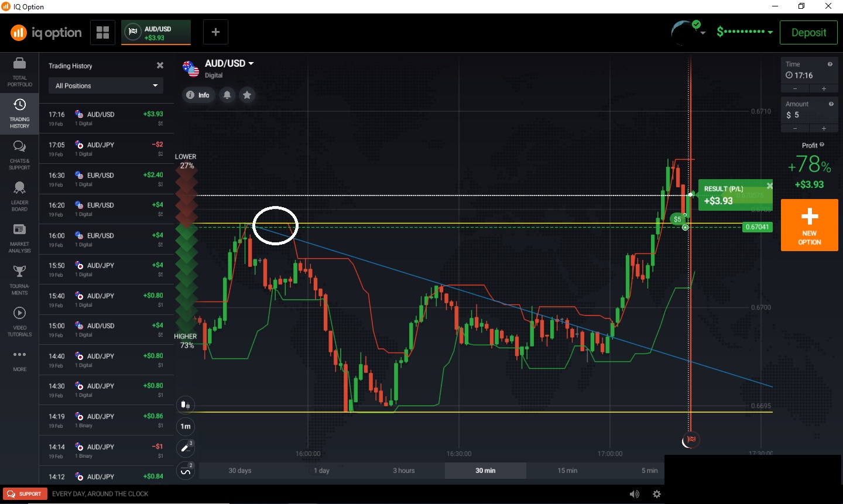
Task: Open the 15:00 AUD/USD trade row
Action: 107,330
